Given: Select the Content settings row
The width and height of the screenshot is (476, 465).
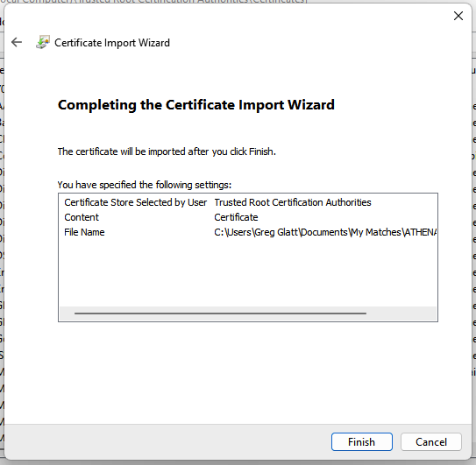Looking at the screenshot, I should tap(248, 217).
